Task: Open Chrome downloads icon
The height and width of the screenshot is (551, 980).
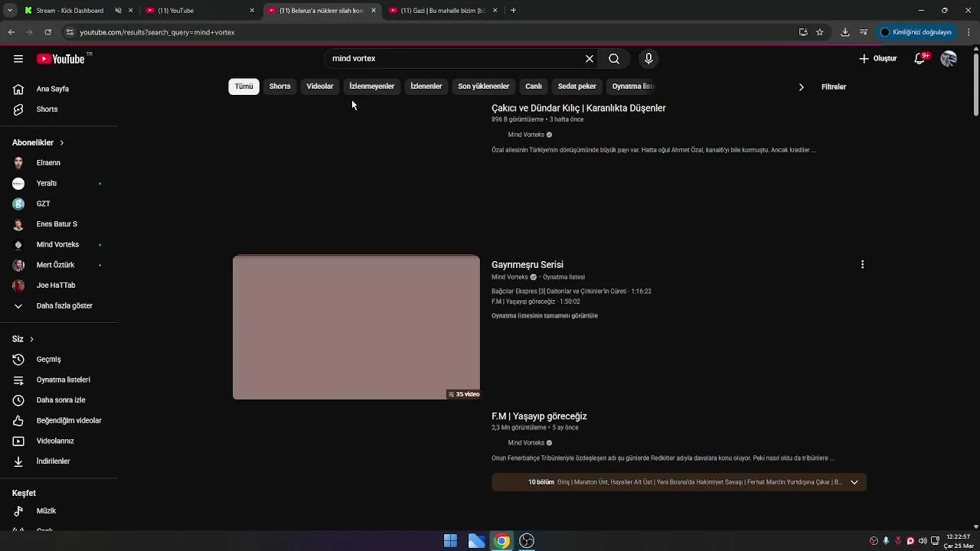Action: 845,32
